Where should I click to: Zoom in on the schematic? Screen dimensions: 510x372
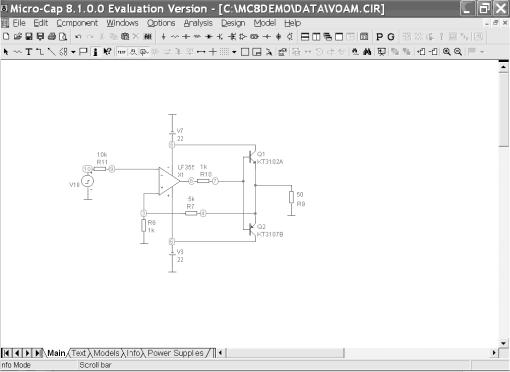[447, 52]
